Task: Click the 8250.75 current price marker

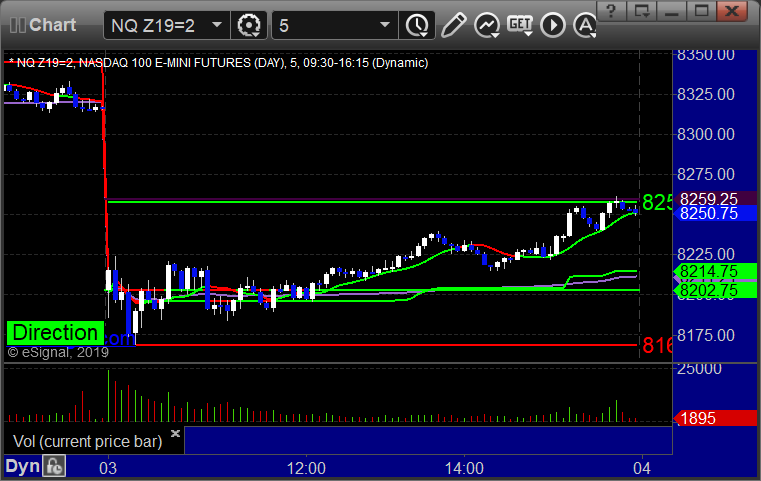Action: tap(713, 213)
